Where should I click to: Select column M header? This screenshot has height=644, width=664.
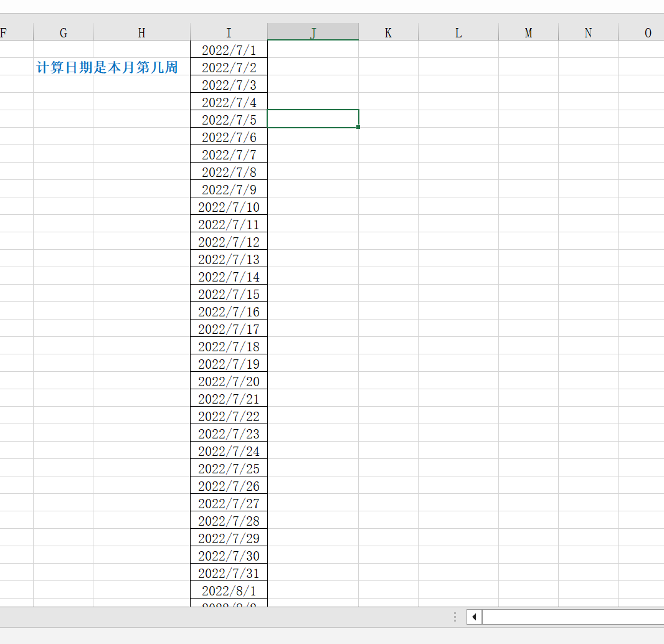coord(528,32)
